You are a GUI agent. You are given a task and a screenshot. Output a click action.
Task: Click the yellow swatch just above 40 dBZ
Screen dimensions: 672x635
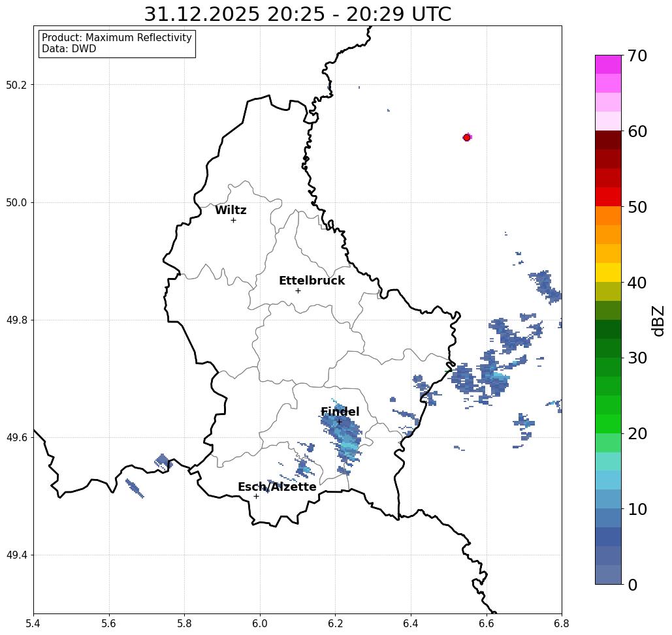click(x=608, y=272)
